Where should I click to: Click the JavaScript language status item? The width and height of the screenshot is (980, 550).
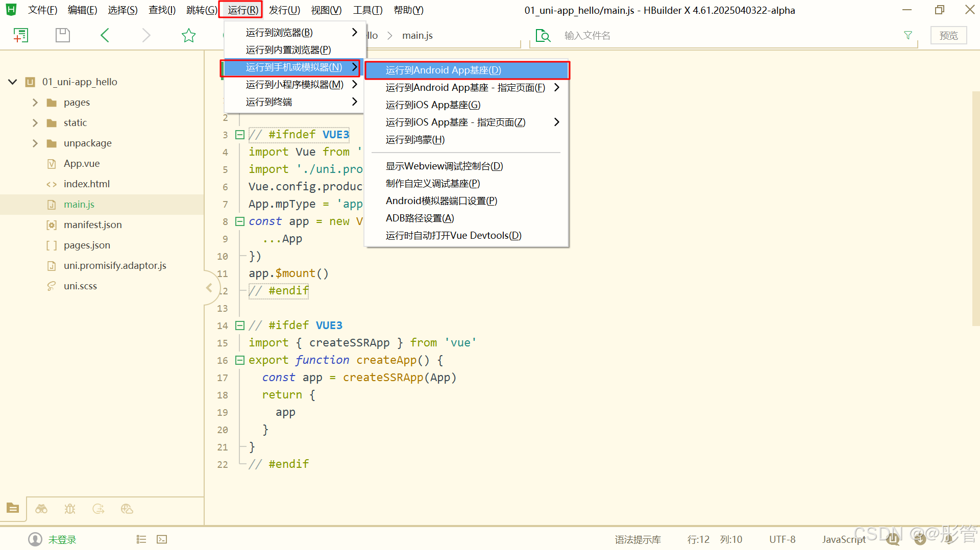coord(844,540)
